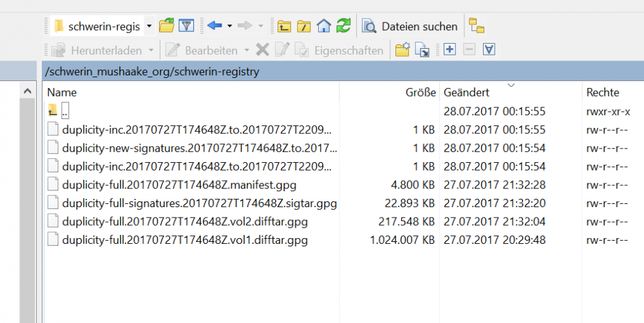Image resolution: width=644 pixels, height=323 pixels.
Task: Click date 27.07.2017 21:32:20
Action: pyautogui.click(x=495, y=203)
